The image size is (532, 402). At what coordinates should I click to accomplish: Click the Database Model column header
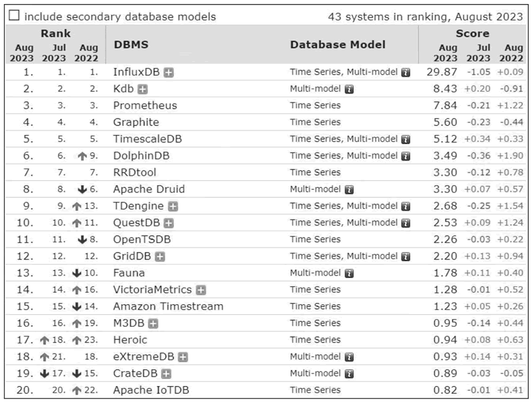tap(337, 45)
